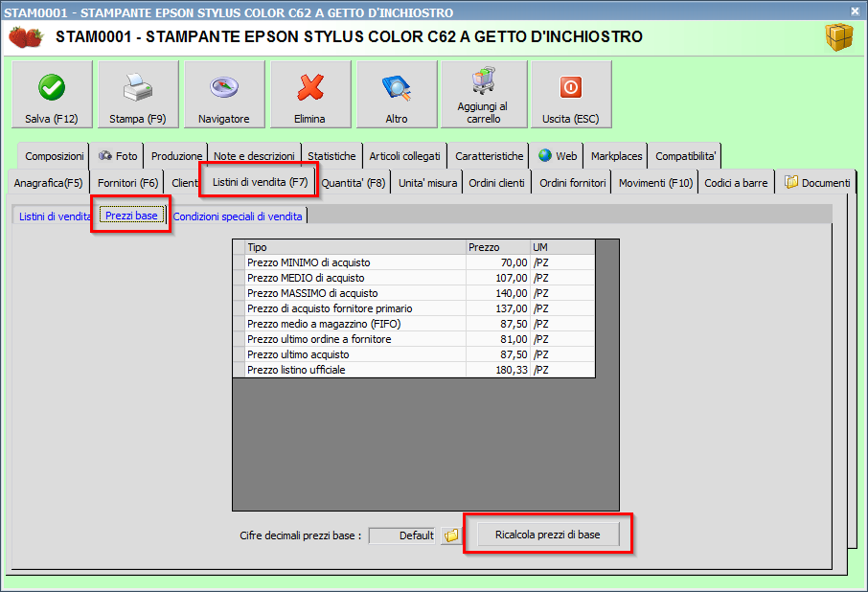
Task: Select Prezzo ultimo ordine a fornitore row
Action: click(414, 339)
